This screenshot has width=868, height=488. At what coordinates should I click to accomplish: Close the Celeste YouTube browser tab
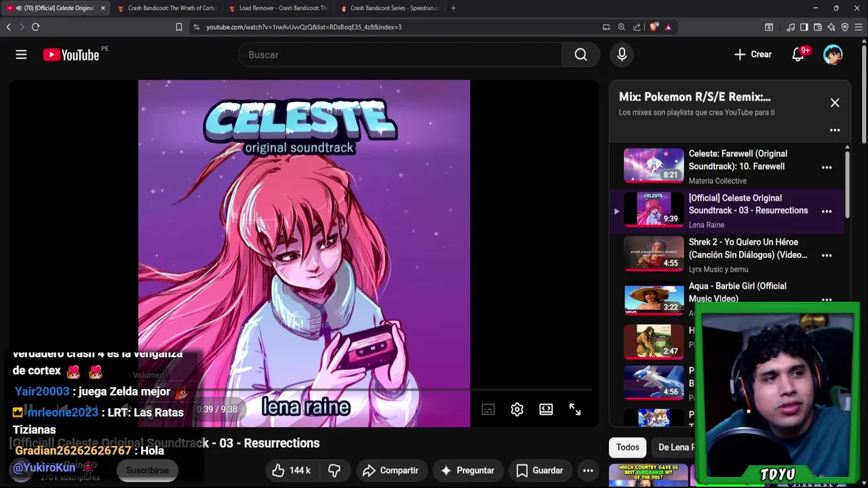click(x=103, y=8)
